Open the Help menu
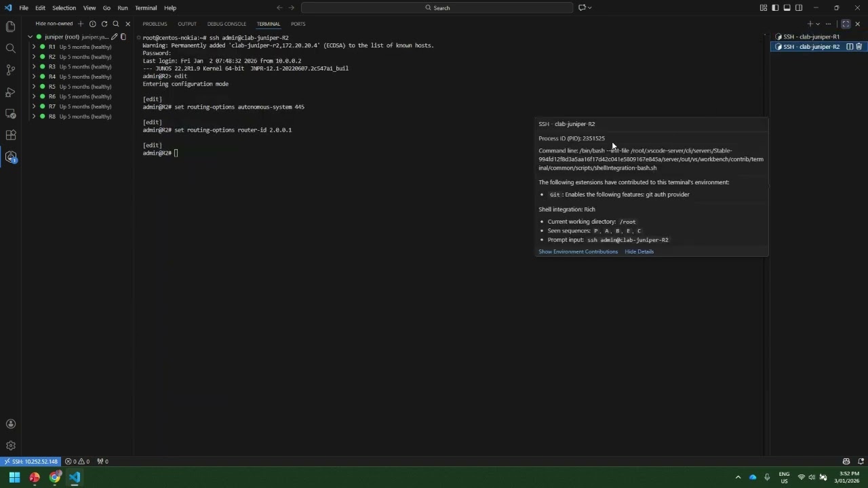The height and width of the screenshot is (488, 868). pyautogui.click(x=170, y=7)
